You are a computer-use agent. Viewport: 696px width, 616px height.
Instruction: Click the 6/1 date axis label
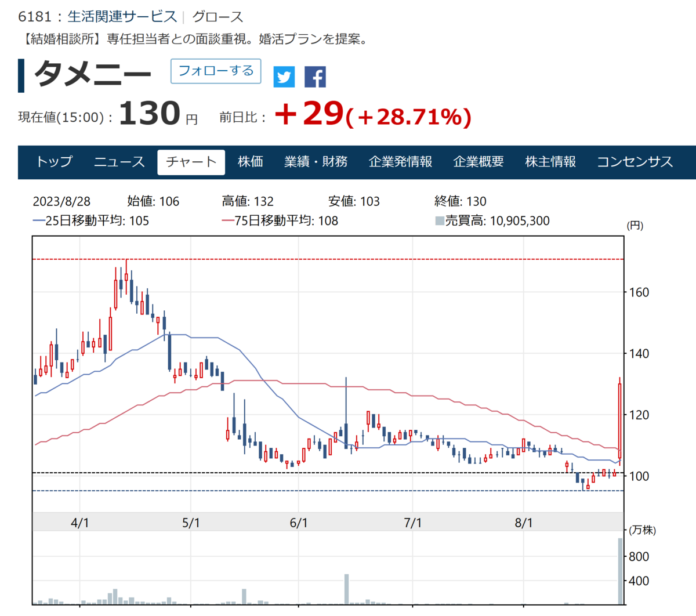pyautogui.click(x=299, y=523)
